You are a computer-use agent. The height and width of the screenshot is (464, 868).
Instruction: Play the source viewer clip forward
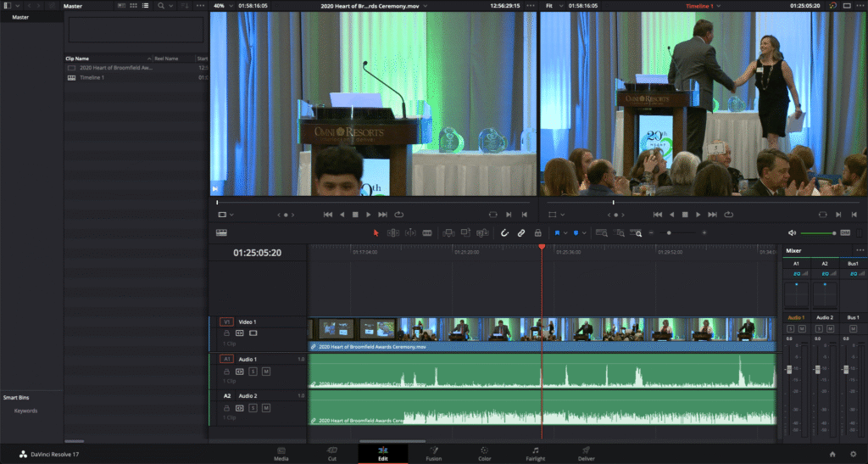[x=368, y=215]
